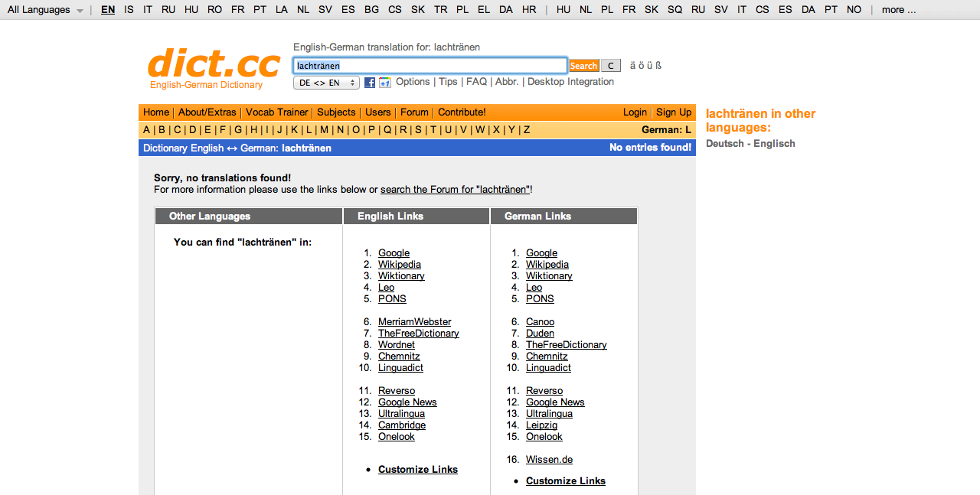Click the C clear button
This screenshot has height=495, width=980.
tap(610, 66)
